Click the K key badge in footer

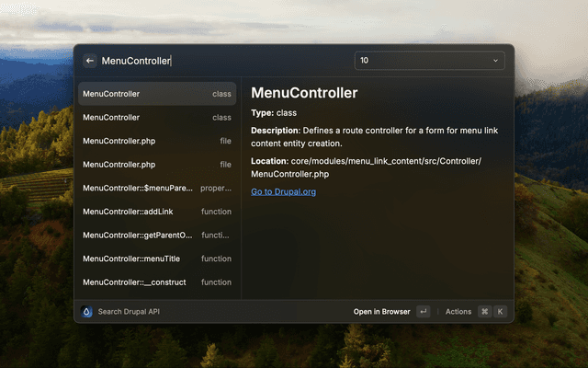pyautogui.click(x=501, y=312)
